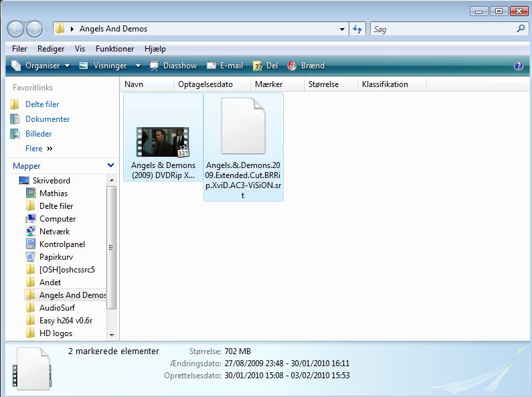Image resolution: width=532 pixels, height=397 pixels.
Task: Select the Angels & Demons DVDRip video thumbnail
Action: (x=163, y=142)
